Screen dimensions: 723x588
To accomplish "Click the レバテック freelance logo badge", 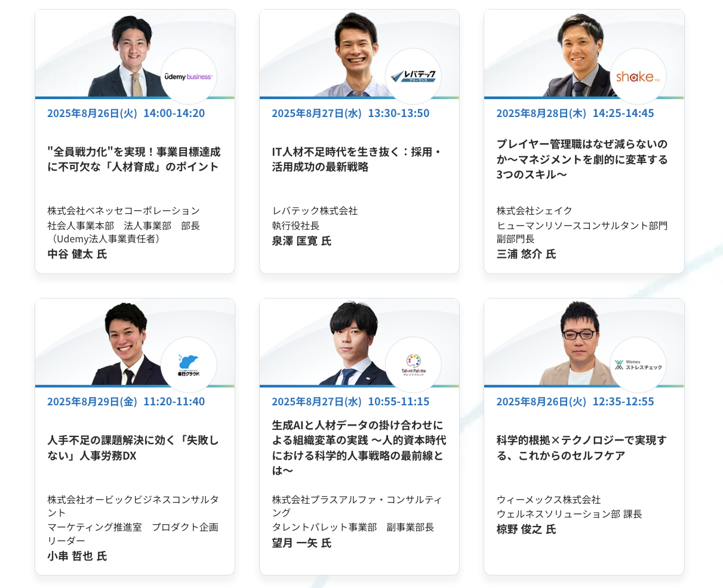I will coord(413,76).
